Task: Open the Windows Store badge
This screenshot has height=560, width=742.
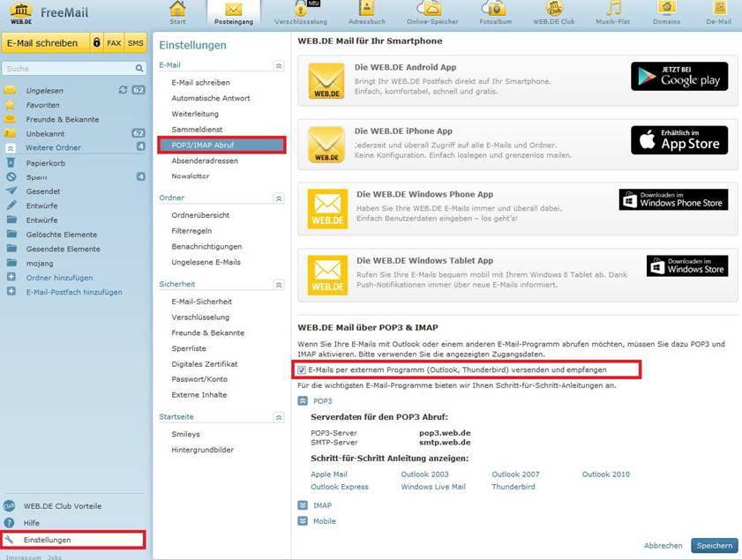Action: [687, 265]
